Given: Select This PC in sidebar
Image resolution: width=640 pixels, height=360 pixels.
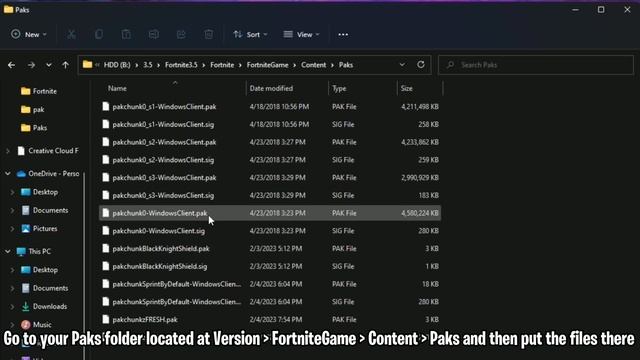Looking at the screenshot, I should point(34,251).
